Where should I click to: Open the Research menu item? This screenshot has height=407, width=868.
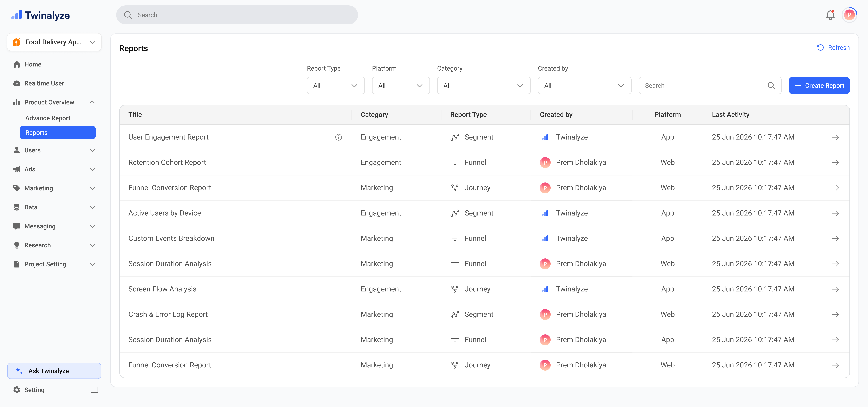point(37,245)
